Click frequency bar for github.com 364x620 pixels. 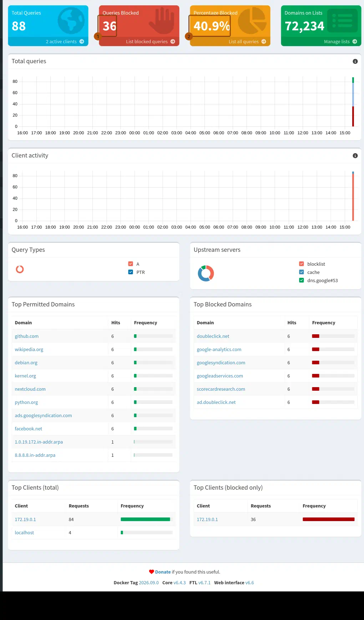(153, 336)
